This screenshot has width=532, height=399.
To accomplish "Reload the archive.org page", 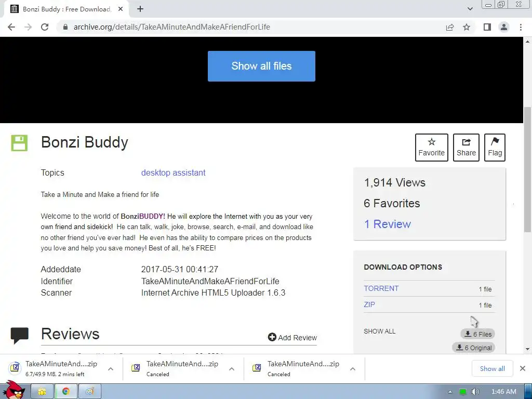I will click(x=45, y=27).
